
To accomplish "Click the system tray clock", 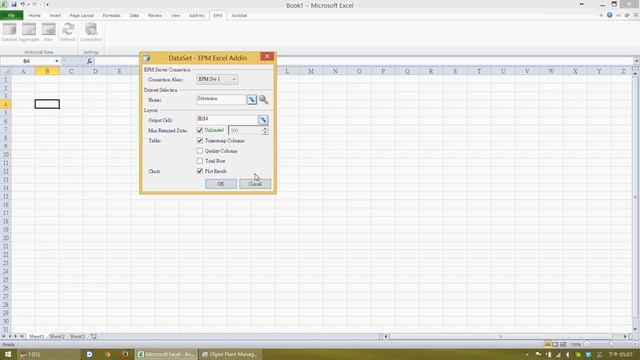I will click(621, 354).
